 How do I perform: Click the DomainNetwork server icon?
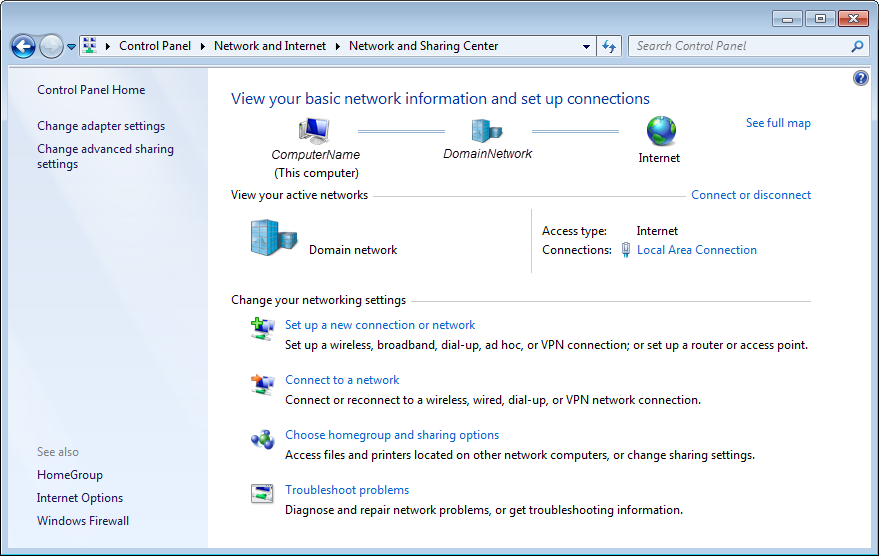pos(487,130)
